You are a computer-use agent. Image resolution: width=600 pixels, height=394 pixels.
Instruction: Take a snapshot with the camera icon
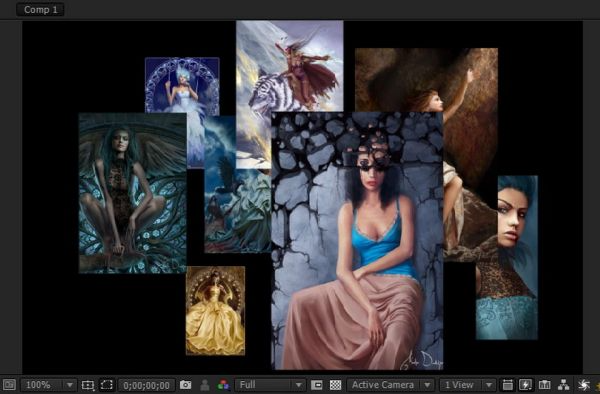pos(186,385)
